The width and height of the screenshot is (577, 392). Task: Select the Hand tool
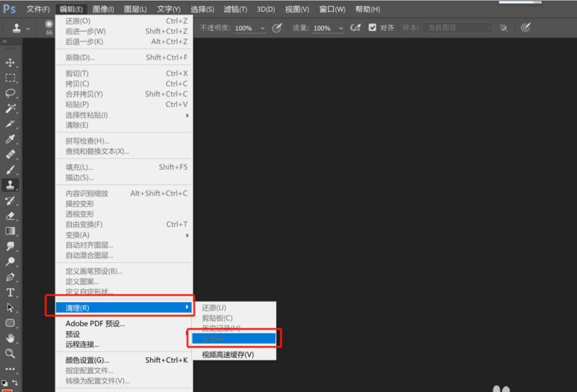[x=10, y=338]
